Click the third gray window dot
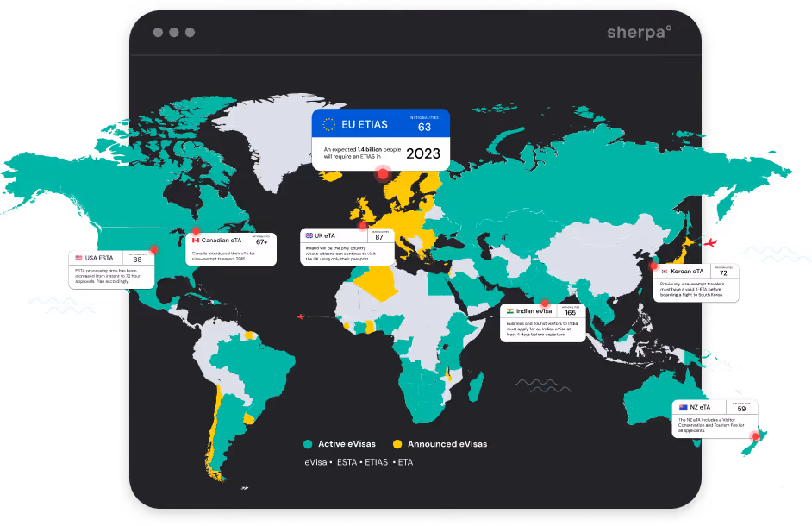Screen dimensions: 812x526 coord(190,33)
